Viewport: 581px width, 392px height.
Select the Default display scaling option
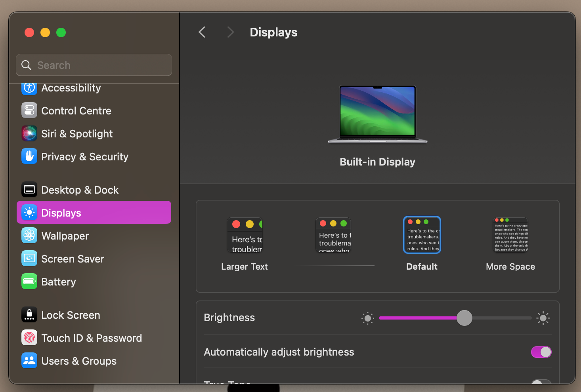click(422, 235)
